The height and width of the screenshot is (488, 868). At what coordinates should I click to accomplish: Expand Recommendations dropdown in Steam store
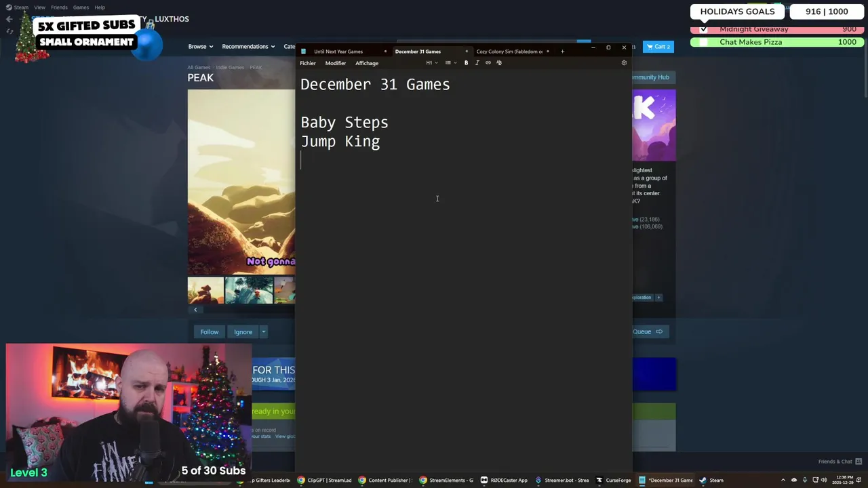(248, 47)
